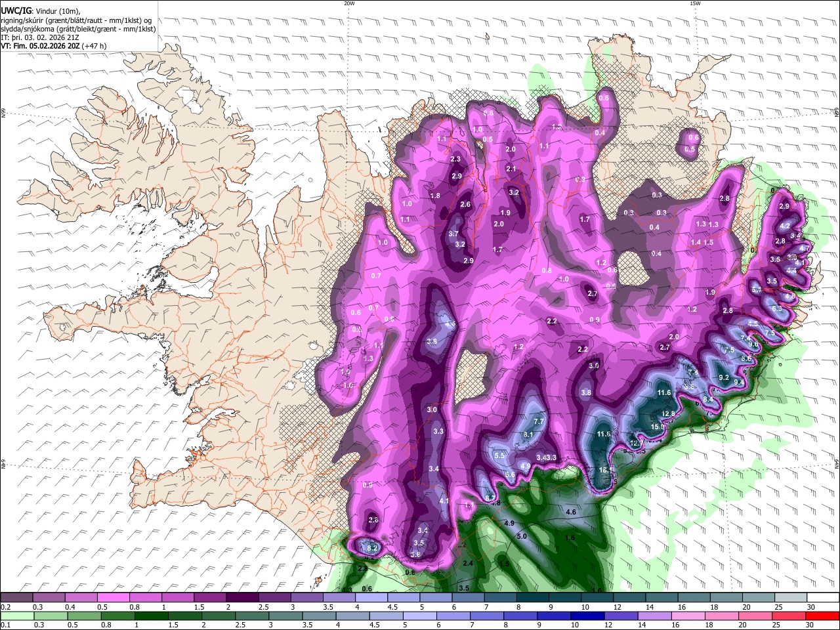This screenshot has height=630, width=840.
Task: Click the 4.2 value in the northeast
Action: click(x=785, y=226)
